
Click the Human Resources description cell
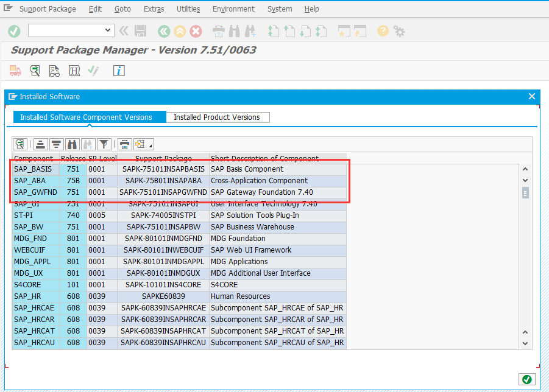tap(278, 296)
